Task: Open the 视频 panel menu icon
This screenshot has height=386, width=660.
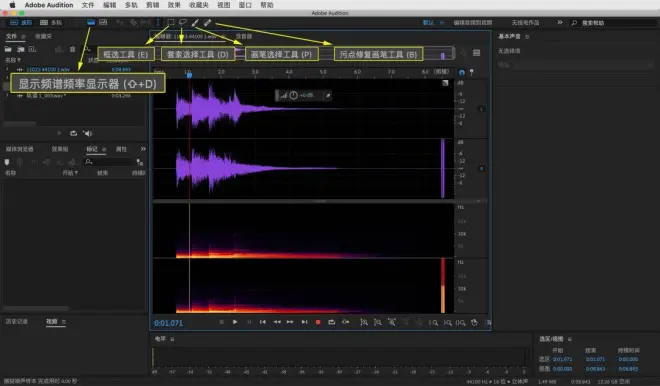Action: (x=64, y=322)
